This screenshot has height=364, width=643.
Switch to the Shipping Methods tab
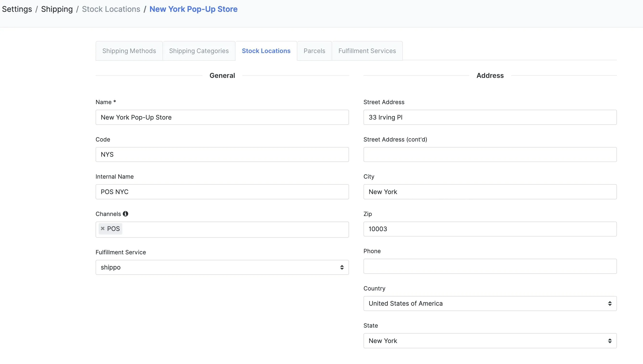(129, 51)
